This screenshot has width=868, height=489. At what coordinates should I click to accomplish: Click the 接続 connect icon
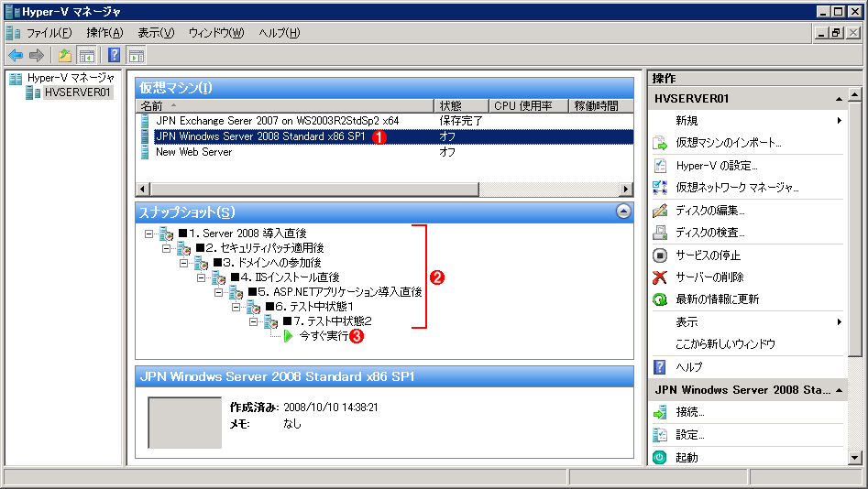pyautogui.click(x=660, y=412)
